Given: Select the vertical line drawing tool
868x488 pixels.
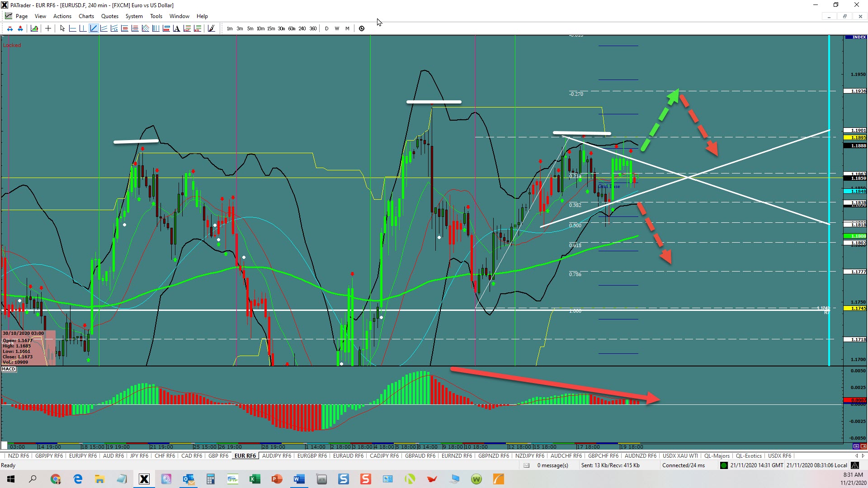Looking at the screenshot, I should pyautogui.click(x=83, y=28).
